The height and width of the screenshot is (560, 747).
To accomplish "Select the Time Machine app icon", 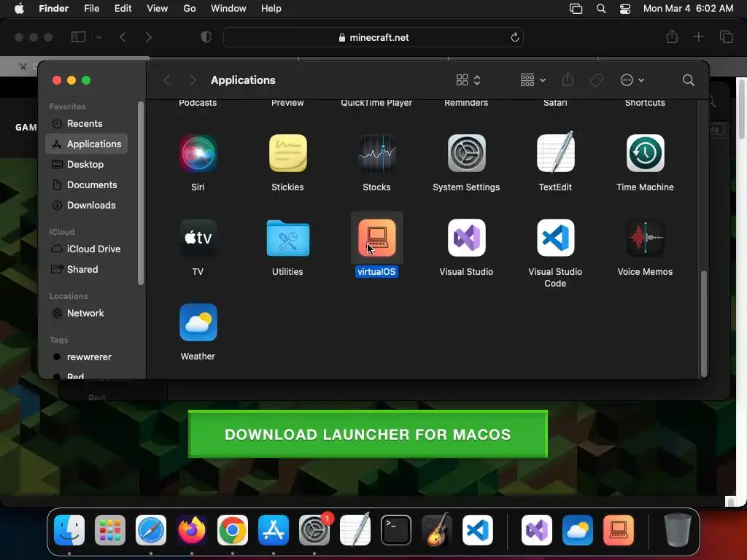I will [645, 153].
